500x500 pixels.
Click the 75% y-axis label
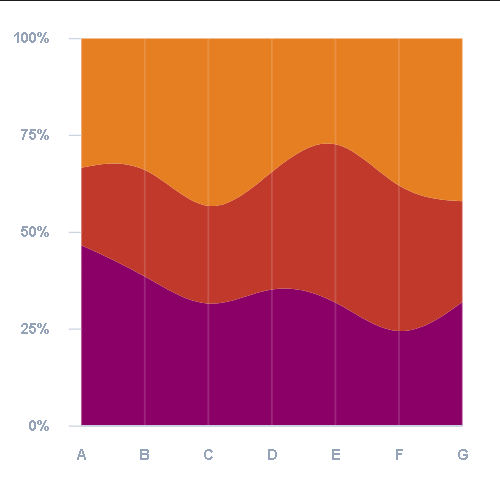tap(35, 135)
